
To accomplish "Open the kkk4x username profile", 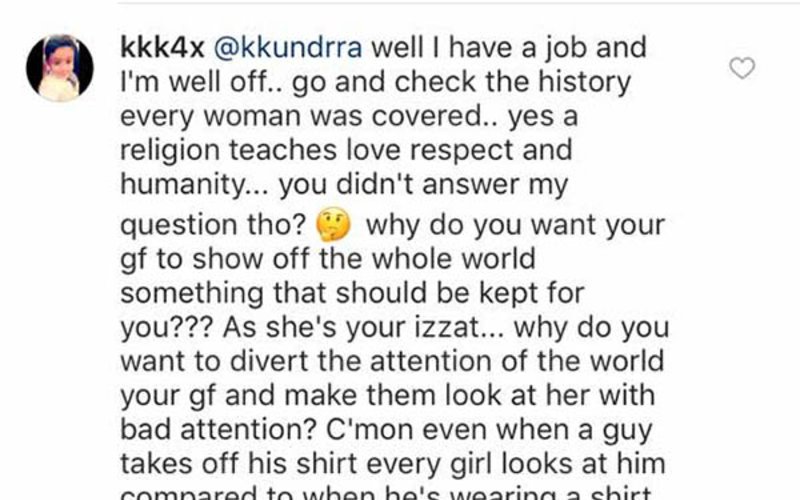I will point(162,47).
